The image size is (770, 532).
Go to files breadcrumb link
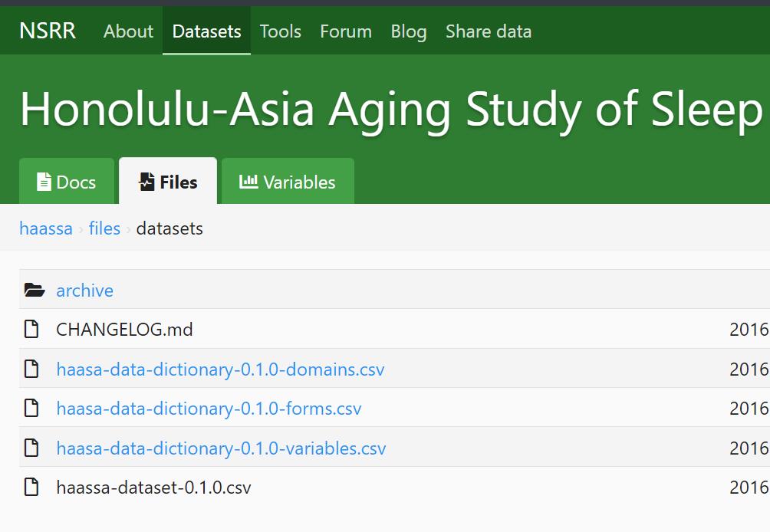coord(104,228)
